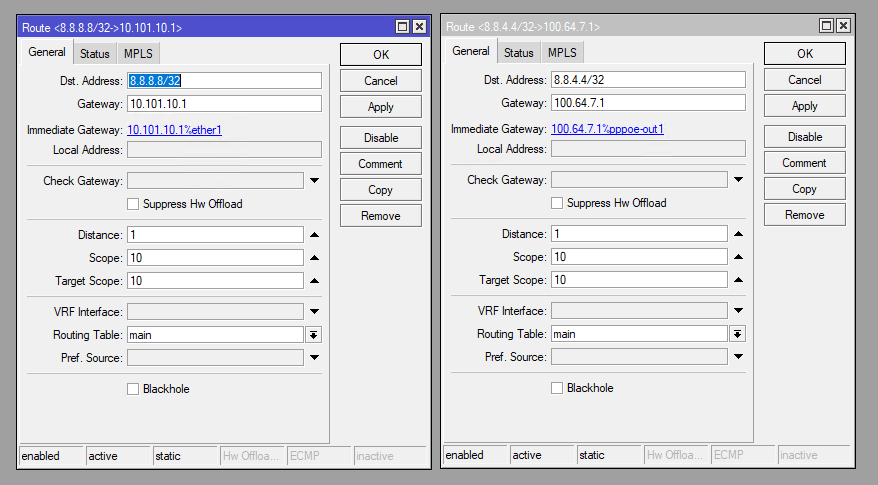
Task: Confirm OK in the 8.8.4.4 route window
Action: click(805, 54)
